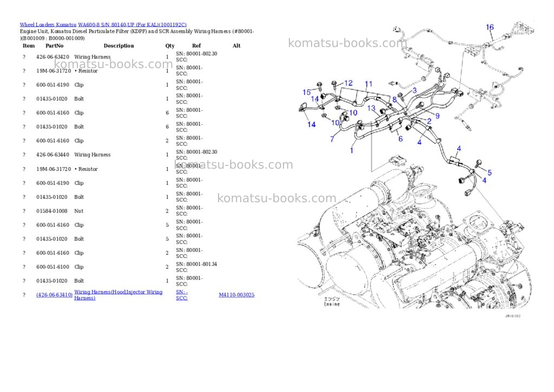Select part number 426-06-63440
The image size is (554, 392).
coord(52,155)
